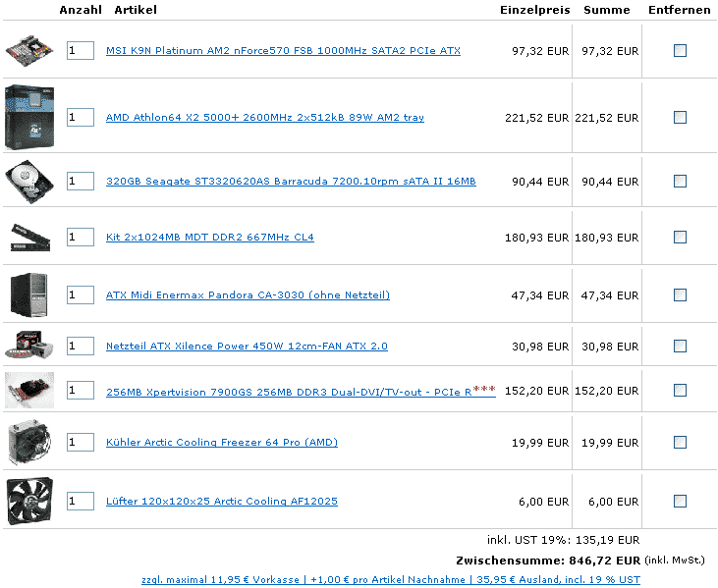Click the DDR2 RAM kit thumbnail
The height and width of the screenshot is (588, 718).
point(28,236)
